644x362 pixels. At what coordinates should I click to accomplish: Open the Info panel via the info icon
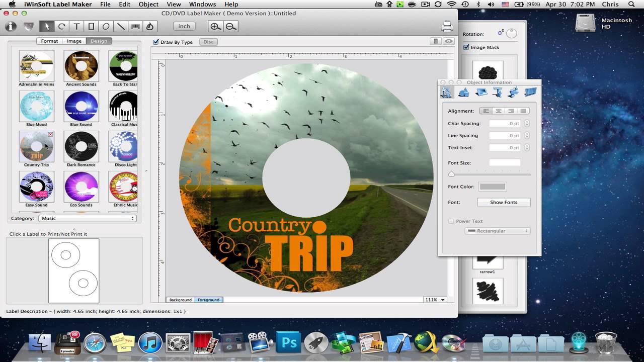pos(10,26)
